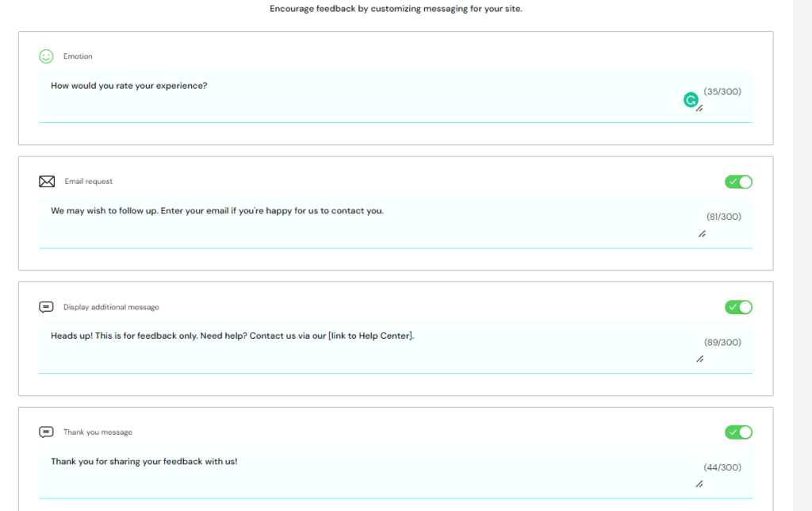Click resize handle of Email request textarea
The width and height of the screenshot is (812, 511).
[702, 234]
